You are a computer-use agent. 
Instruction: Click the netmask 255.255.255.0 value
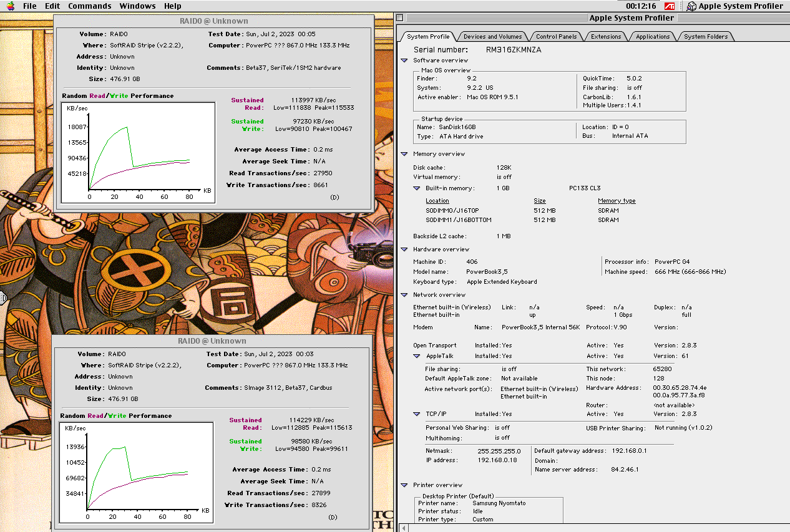pyautogui.click(x=500, y=450)
